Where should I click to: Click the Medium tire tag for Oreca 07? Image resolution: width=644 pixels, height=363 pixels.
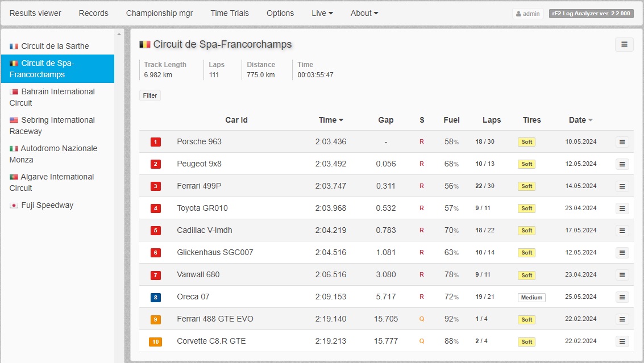click(x=531, y=298)
